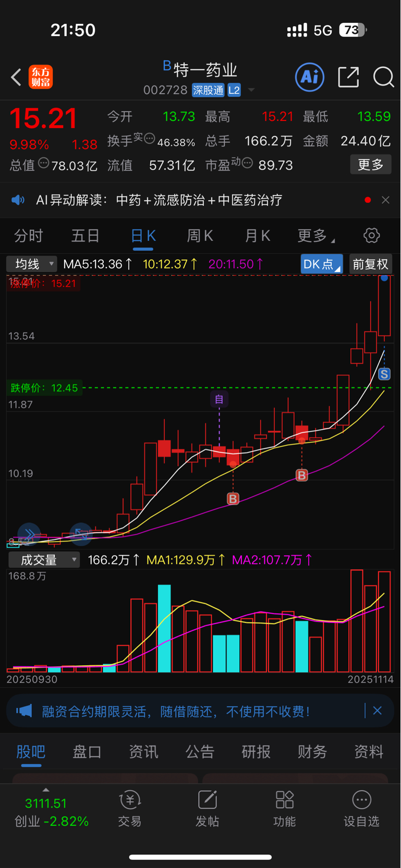The image size is (401, 868).
Task: Switch to the 盘口 tab
Action: coord(87,752)
